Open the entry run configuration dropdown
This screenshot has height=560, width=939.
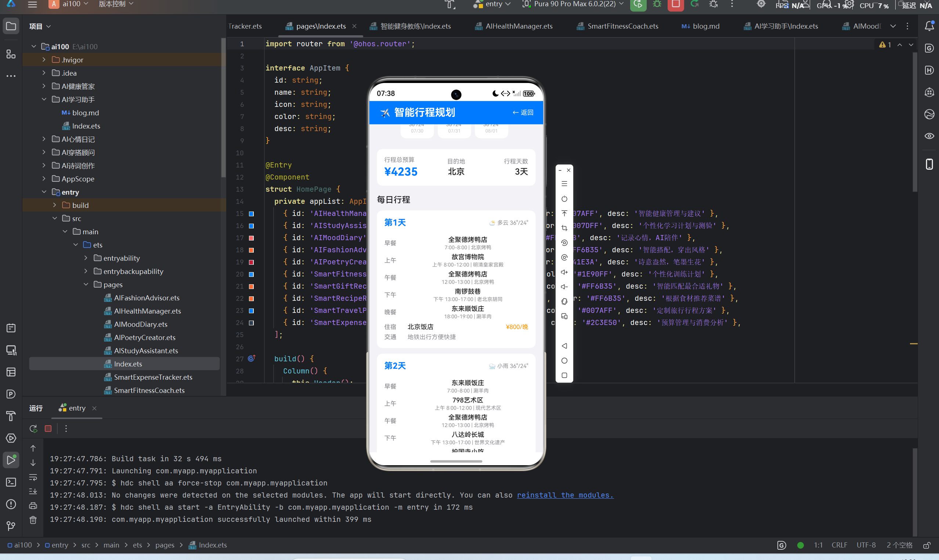pos(492,4)
